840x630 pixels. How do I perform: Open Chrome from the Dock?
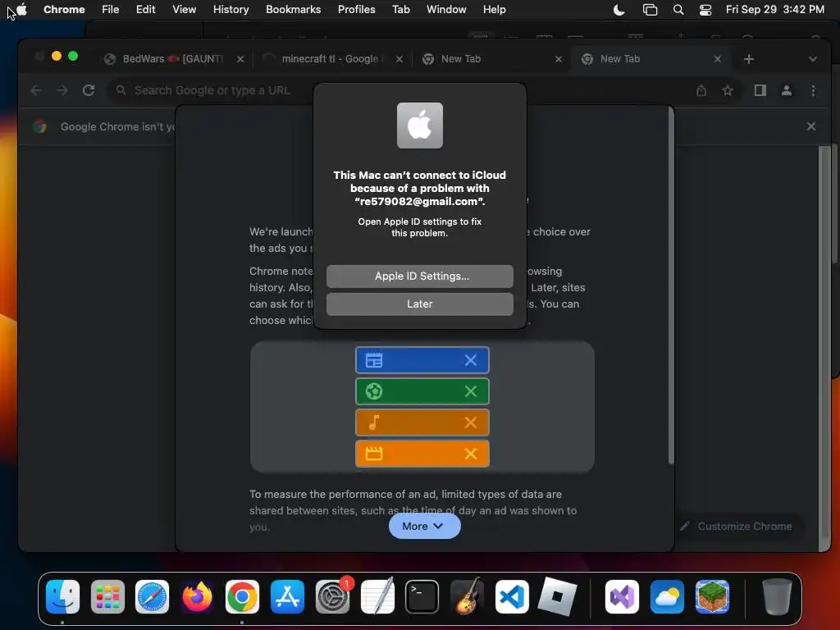click(x=242, y=596)
